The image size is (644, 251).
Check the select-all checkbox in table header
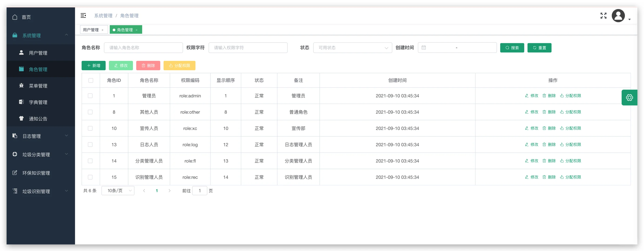pyautogui.click(x=91, y=80)
